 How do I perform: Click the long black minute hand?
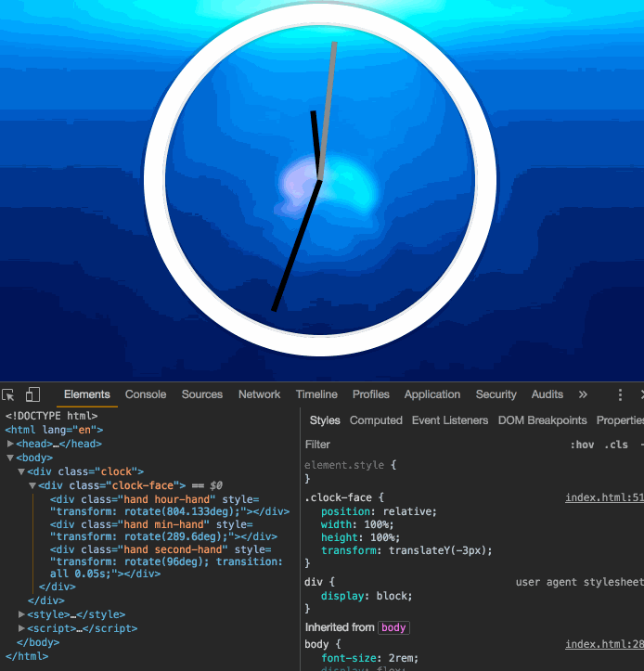(297, 246)
